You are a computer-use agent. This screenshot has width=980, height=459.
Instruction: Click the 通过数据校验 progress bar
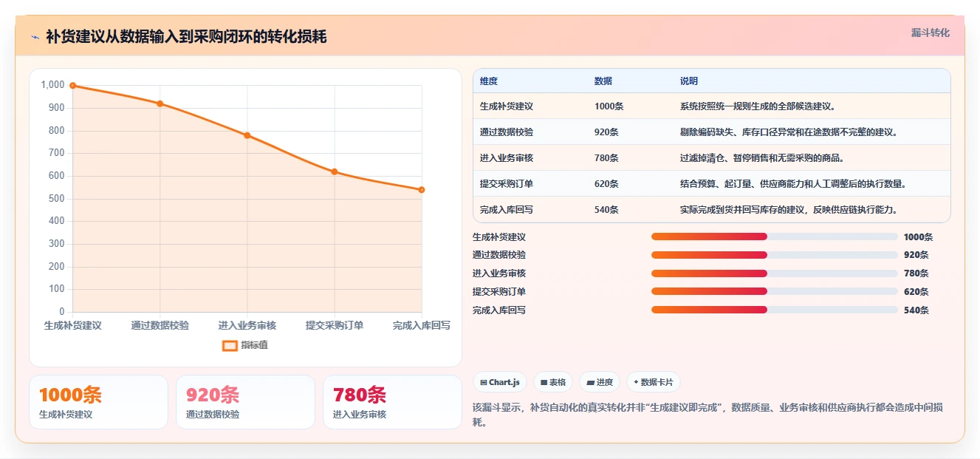(775, 255)
